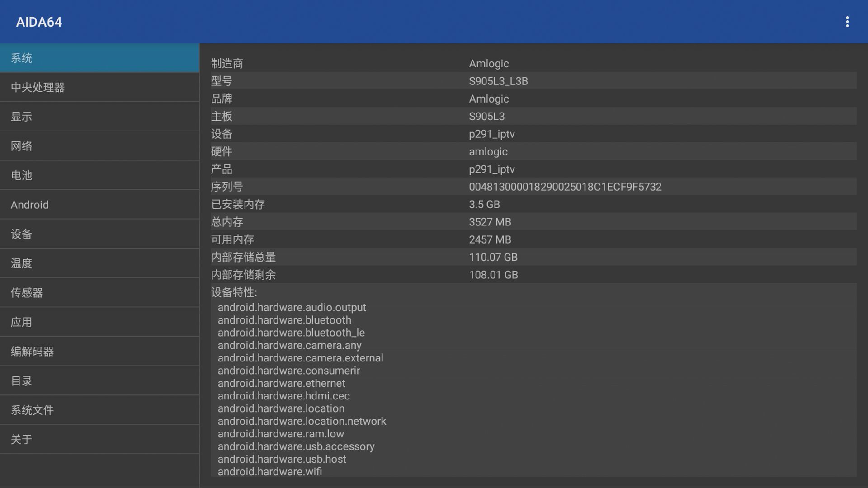
Task: Select the 系统 sidebar category
Action: (x=99, y=58)
